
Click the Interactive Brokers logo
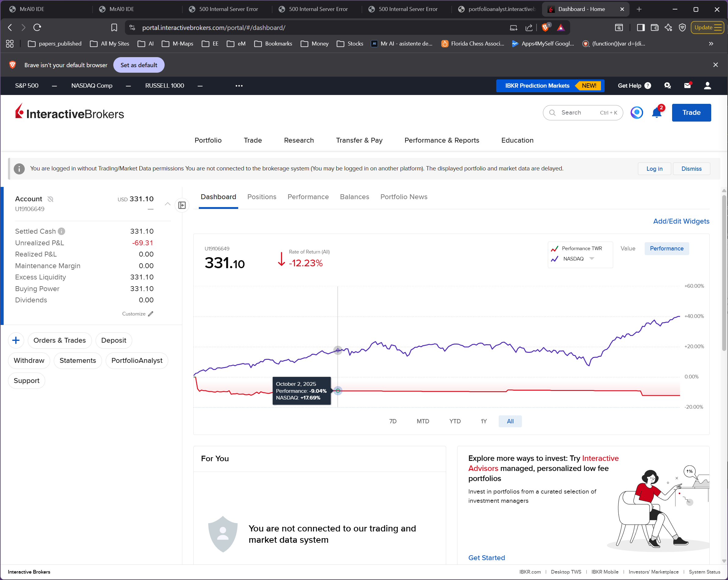coord(70,112)
